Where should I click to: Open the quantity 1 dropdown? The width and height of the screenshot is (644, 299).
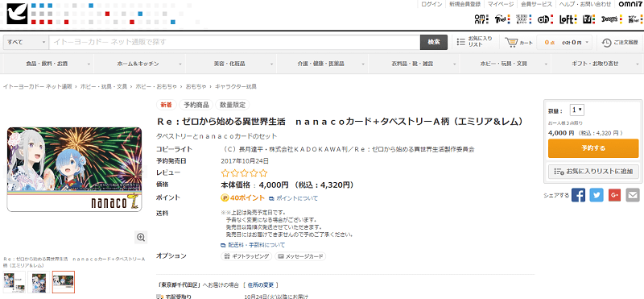point(577,110)
